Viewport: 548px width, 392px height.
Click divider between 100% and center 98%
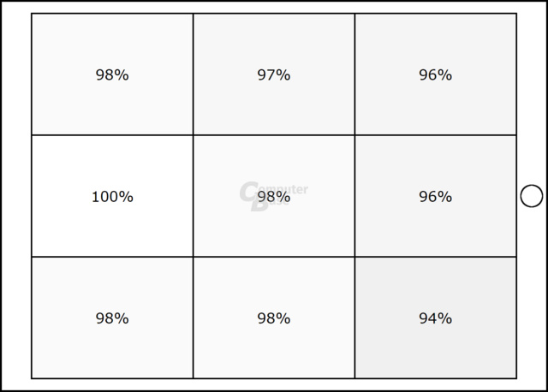194,196
